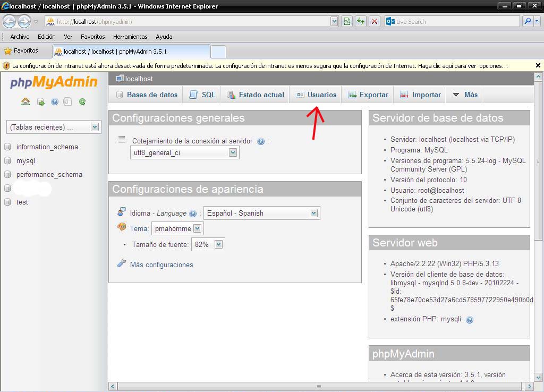
Task: Toggle Compatibility View broken-page icon
Action: tap(347, 21)
